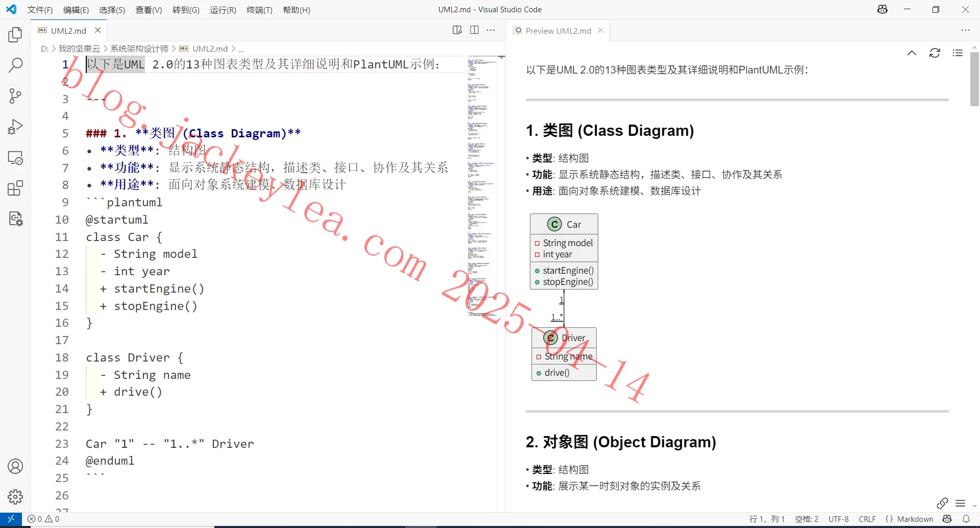Open the 终端(T) menu
Image resolution: width=980 pixels, height=528 pixels.
259,10
